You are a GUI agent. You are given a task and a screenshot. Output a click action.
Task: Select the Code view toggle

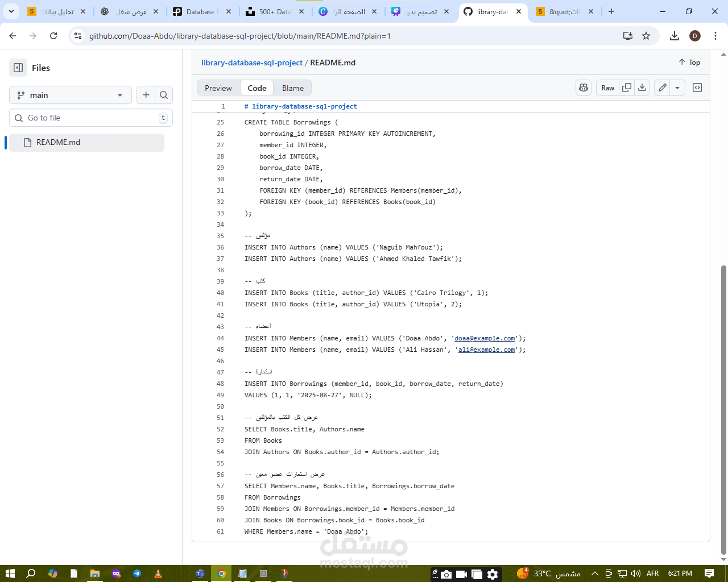[257, 88]
